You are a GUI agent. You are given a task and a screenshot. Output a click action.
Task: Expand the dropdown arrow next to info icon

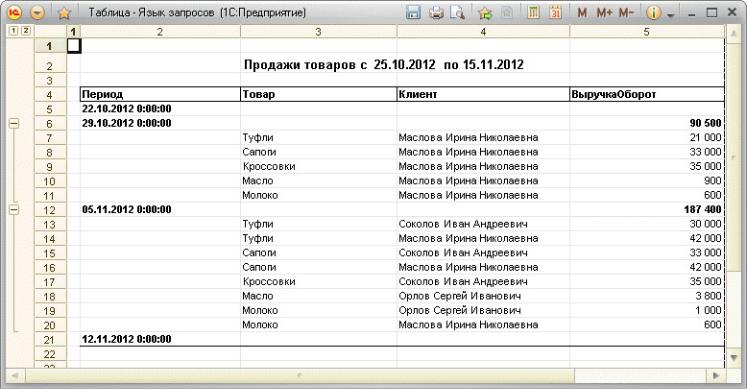point(671,15)
